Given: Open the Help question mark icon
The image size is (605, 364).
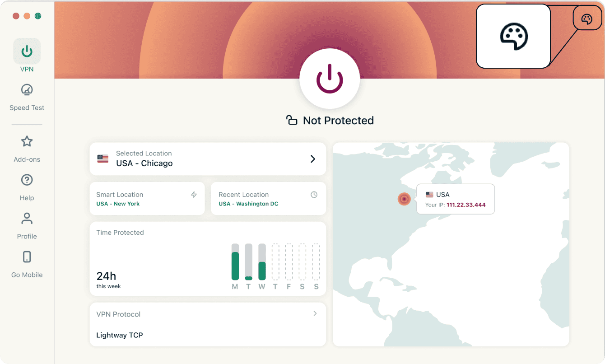Looking at the screenshot, I should point(27,180).
